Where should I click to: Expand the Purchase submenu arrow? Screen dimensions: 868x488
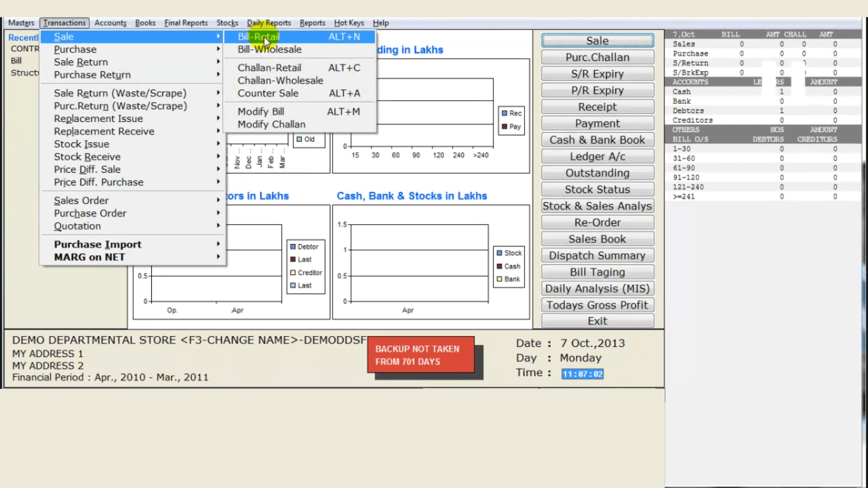[218, 50]
